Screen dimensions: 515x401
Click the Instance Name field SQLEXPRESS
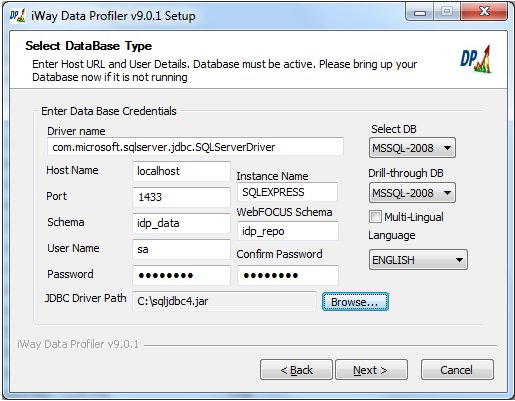(287, 192)
